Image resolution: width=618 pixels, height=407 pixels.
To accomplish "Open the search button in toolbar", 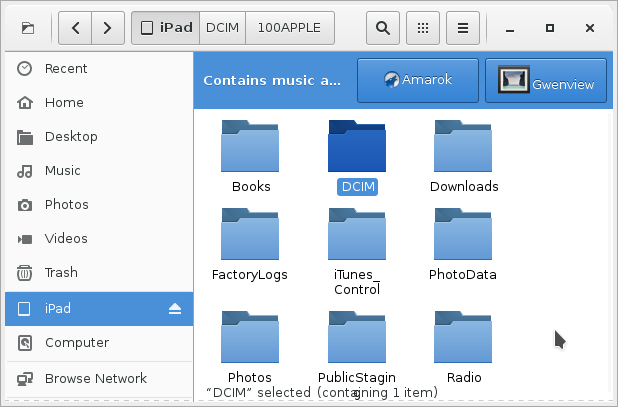I will (381, 28).
